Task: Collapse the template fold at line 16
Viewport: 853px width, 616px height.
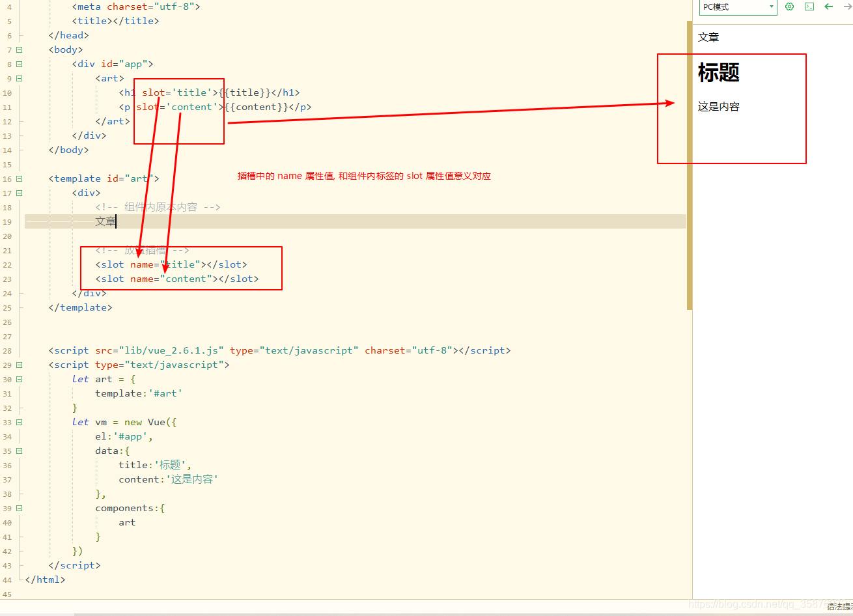Action: (19, 178)
